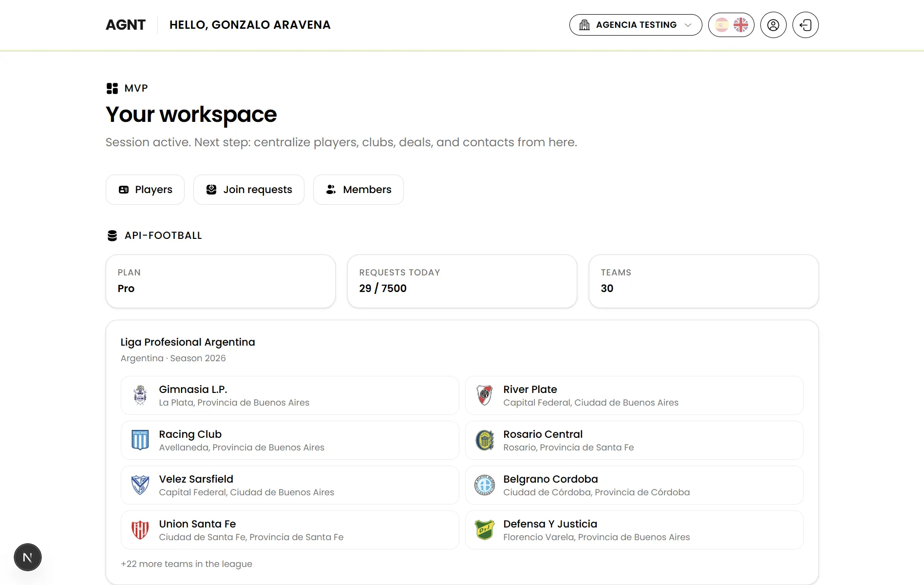Click "La Plata, Provincia de Buenos Aires" location

[234, 403]
